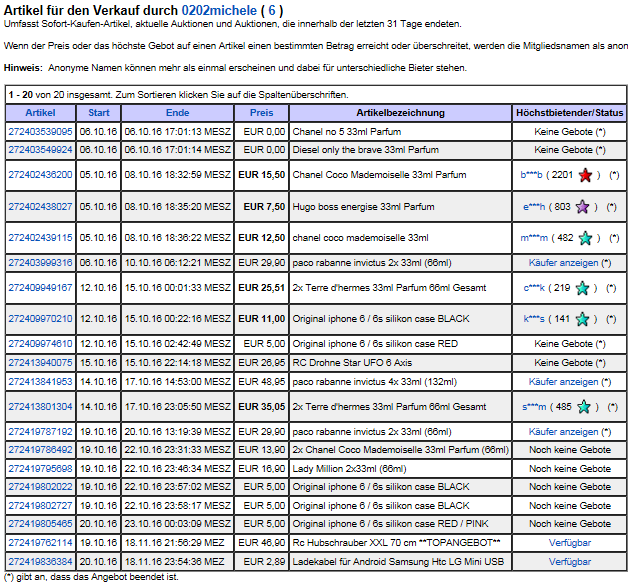This screenshot has height=585, width=628.
Task: Open item 272419802022
Action: point(40,487)
